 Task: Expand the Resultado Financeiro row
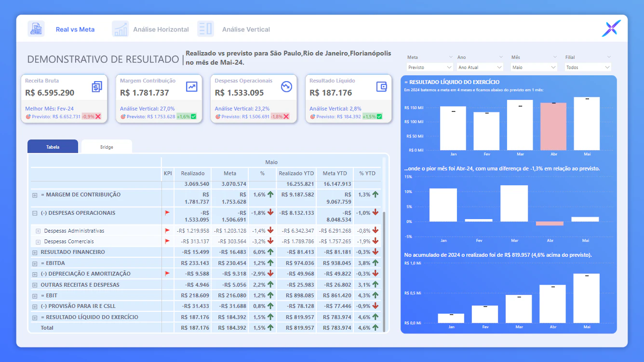coord(35,252)
